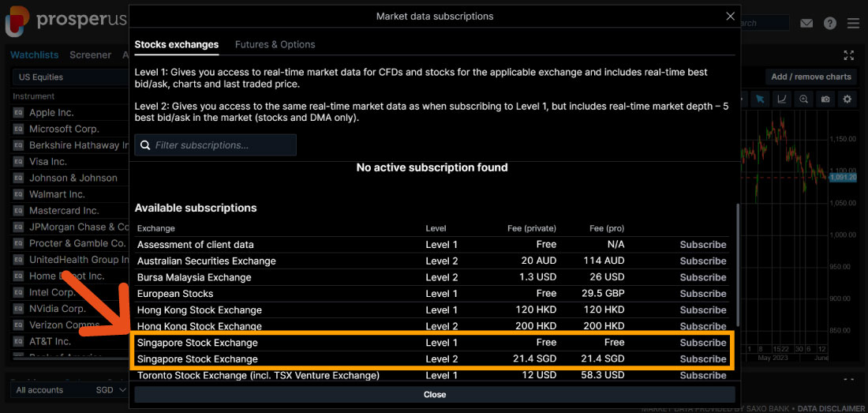Click the EQ icon beside AT&T Inc.
The height and width of the screenshot is (413, 868).
(x=18, y=341)
